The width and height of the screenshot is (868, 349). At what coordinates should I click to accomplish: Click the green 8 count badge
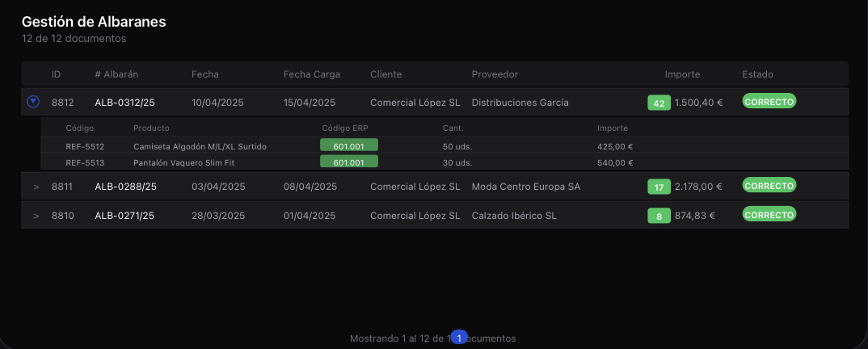[659, 216]
